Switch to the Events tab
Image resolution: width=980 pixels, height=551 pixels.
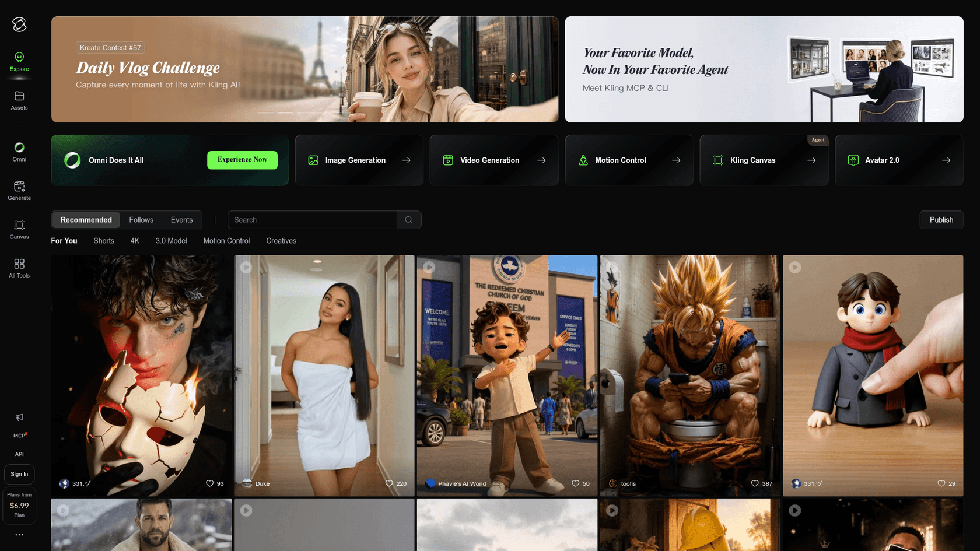[x=181, y=220]
